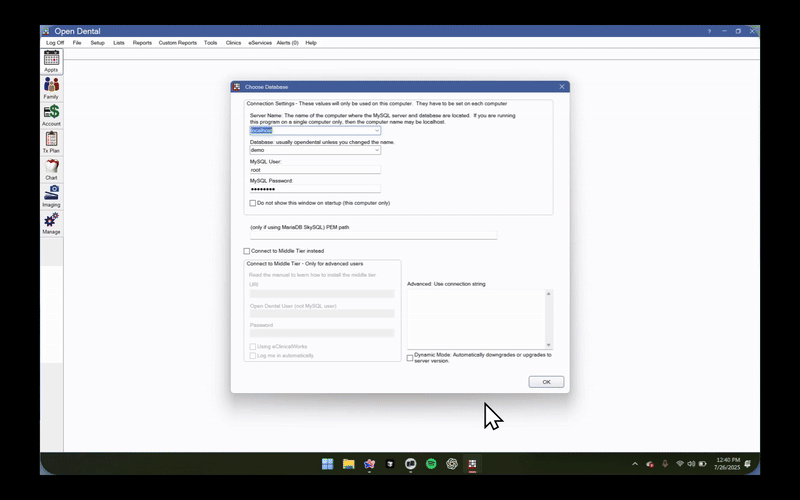Expand the Database dropdown list
This screenshot has width=800, height=500.
click(x=376, y=150)
